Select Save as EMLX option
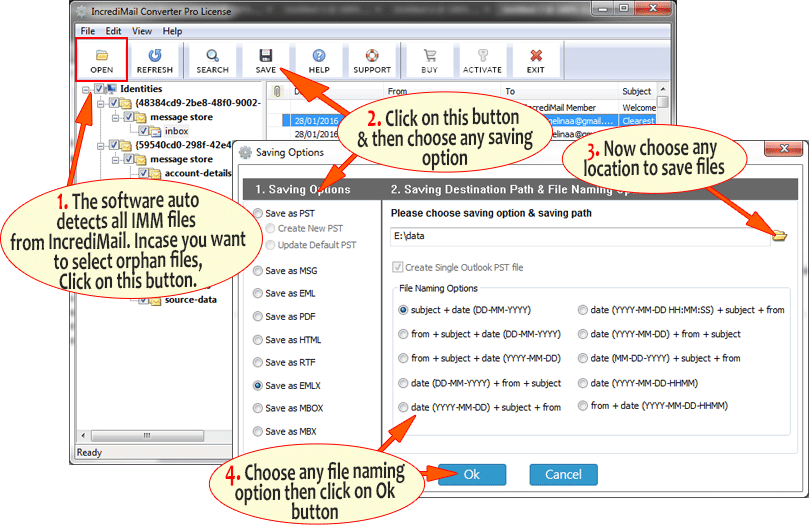This screenshot has height=525, width=809. click(258, 385)
